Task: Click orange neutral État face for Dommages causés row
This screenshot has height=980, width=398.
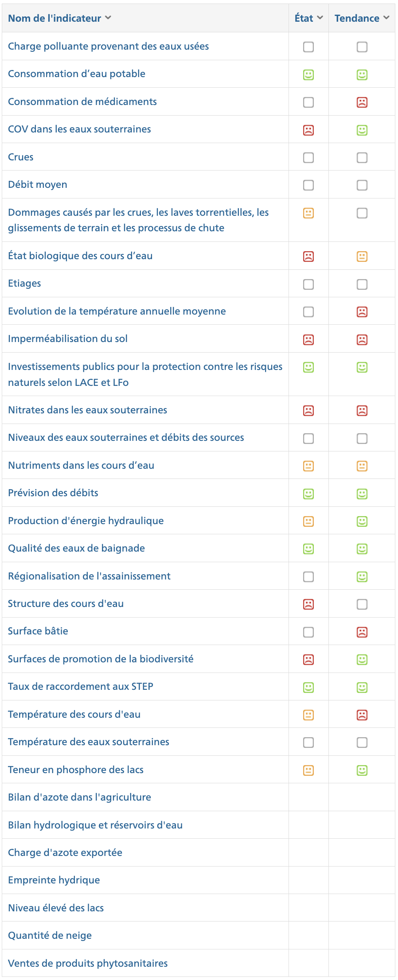Action: click(x=308, y=213)
